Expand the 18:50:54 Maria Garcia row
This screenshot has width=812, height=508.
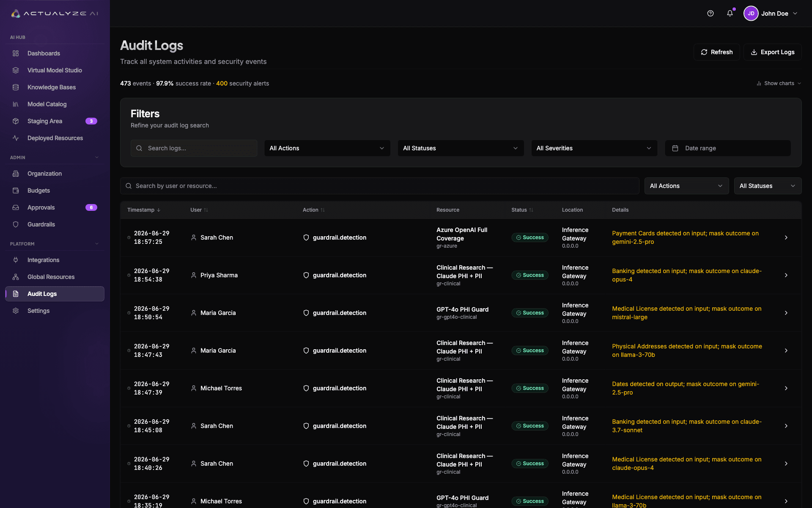[786, 313]
